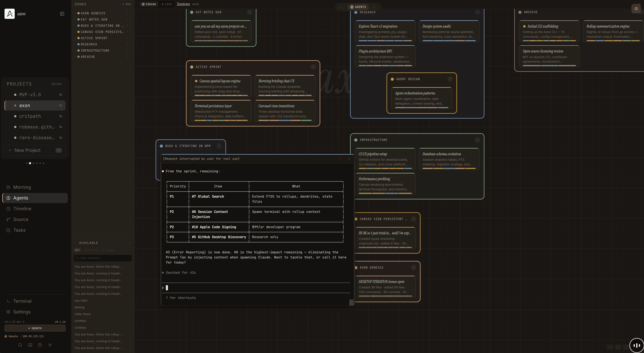Select the Timeline clock icon
Screen dimensions: 644x353
[x=8, y=209]
